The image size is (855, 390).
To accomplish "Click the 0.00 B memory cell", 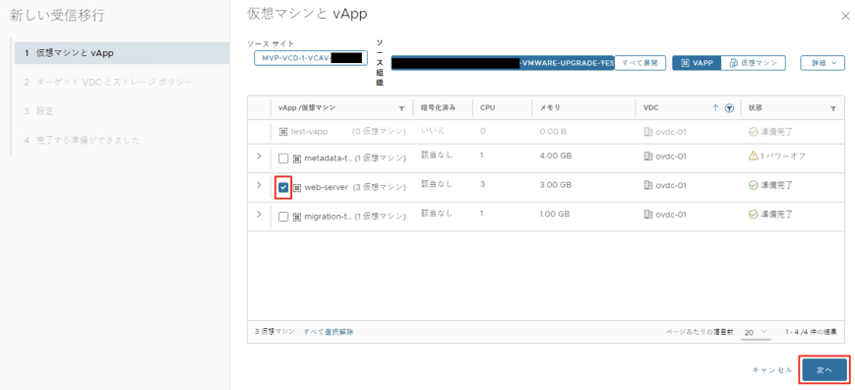I will [x=552, y=131].
